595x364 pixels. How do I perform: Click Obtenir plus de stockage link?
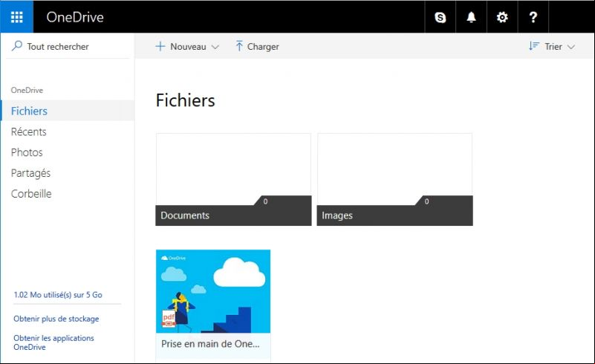click(56, 319)
